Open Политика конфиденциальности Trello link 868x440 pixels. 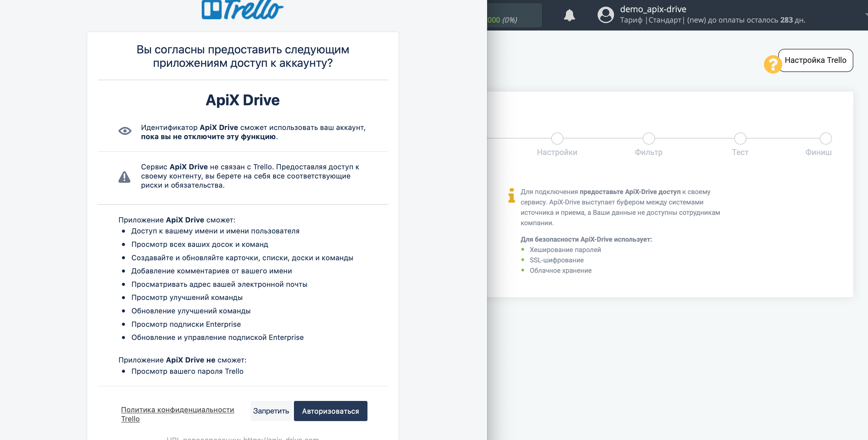coord(178,414)
